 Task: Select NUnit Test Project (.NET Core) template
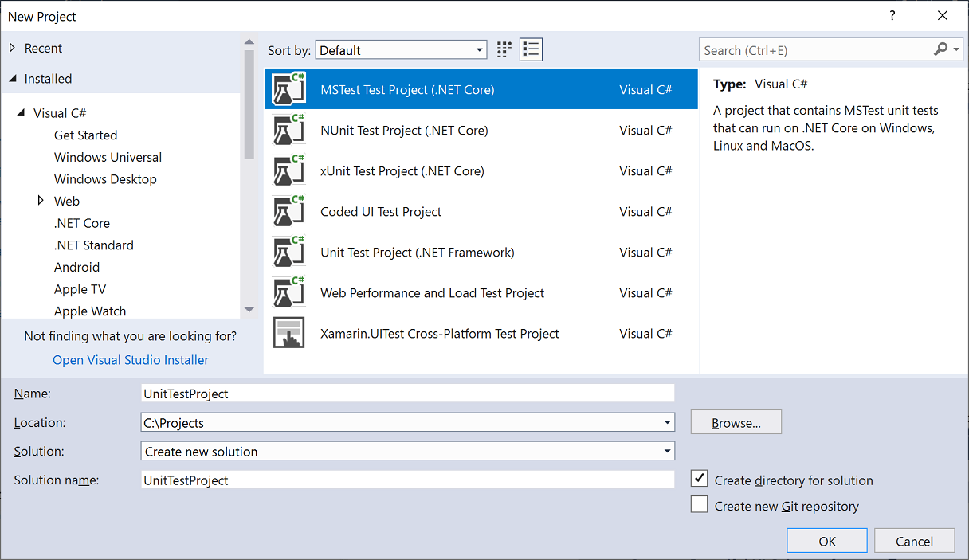(481, 130)
